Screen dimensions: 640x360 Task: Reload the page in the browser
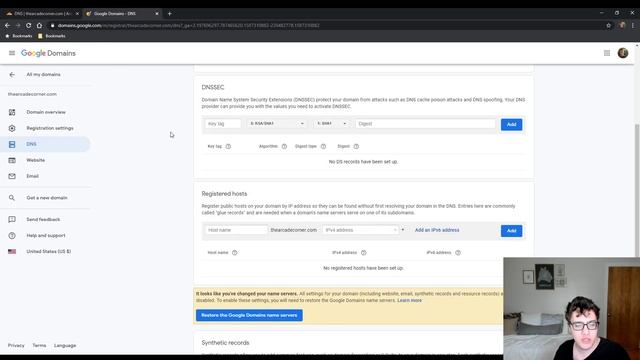29,25
